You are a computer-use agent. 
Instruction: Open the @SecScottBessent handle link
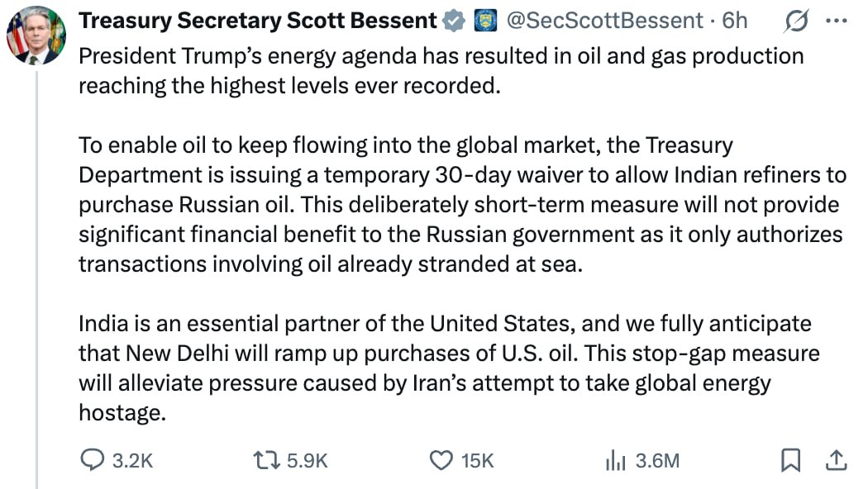[603, 21]
